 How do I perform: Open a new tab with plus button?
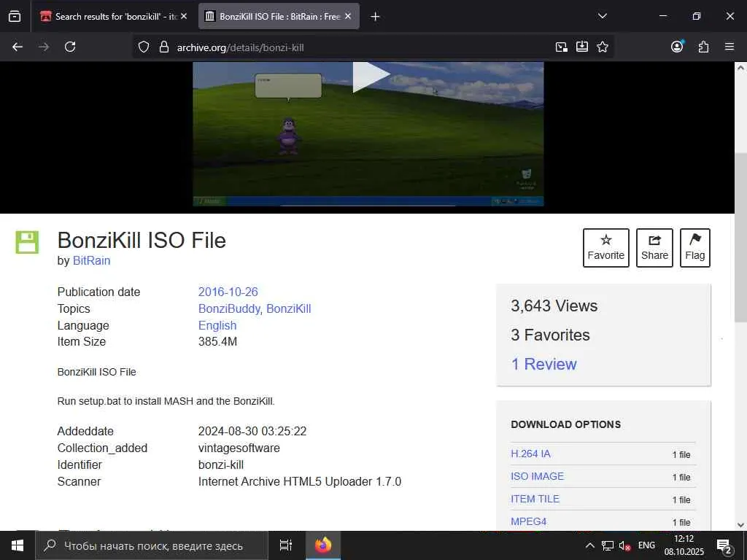tap(375, 17)
